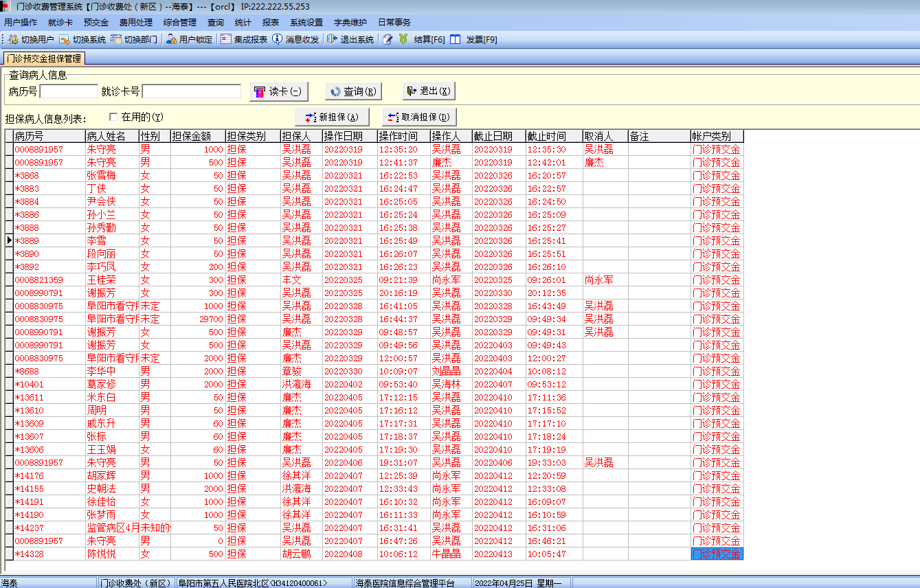Click the patient name cell 监管病区4月
Viewport: 920px width, 588px height.
tap(112, 528)
